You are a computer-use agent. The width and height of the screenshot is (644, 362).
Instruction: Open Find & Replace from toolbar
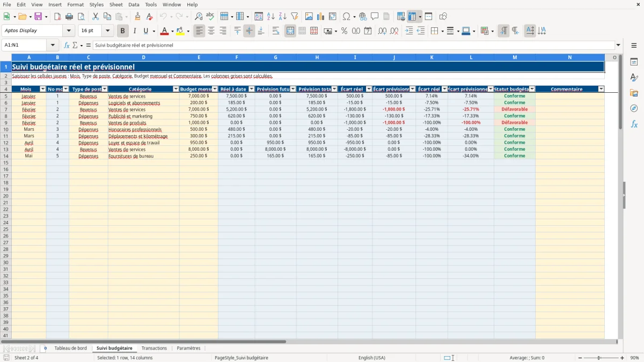(199, 17)
